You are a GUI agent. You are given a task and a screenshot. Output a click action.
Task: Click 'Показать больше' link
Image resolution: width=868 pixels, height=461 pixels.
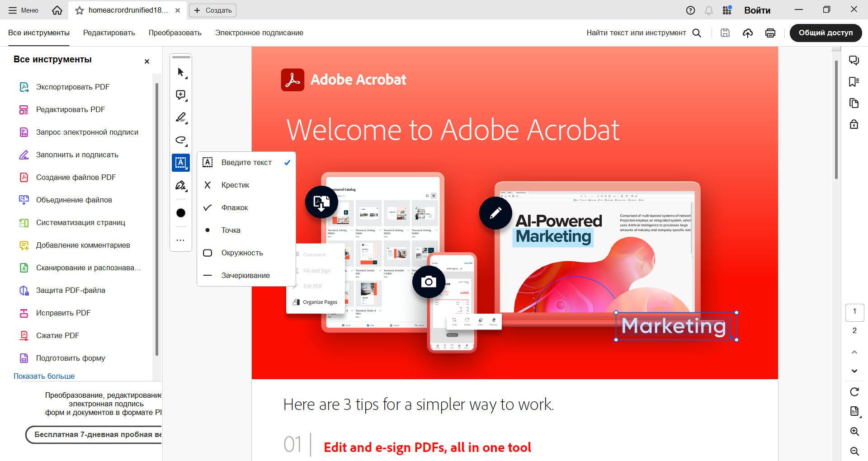(x=44, y=376)
